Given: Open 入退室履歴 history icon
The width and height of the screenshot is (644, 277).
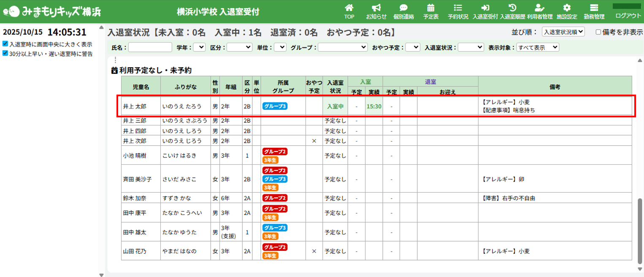Looking at the screenshot, I should (512, 8).
